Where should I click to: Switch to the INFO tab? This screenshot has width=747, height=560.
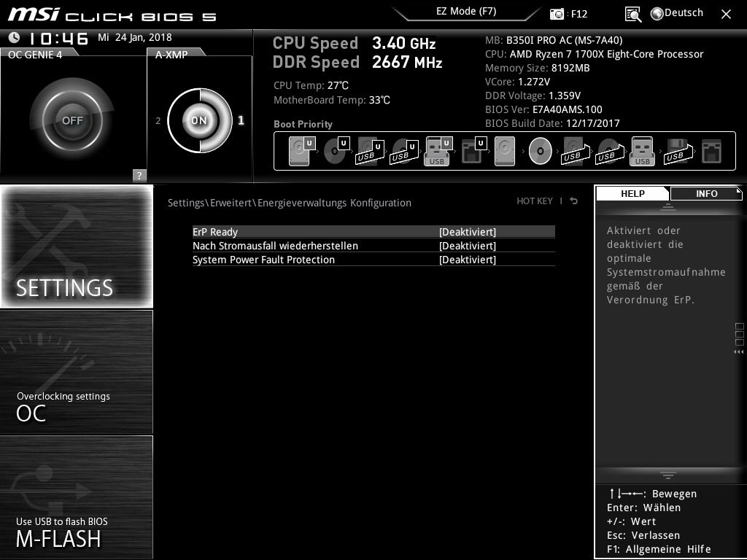click(706, 194)
